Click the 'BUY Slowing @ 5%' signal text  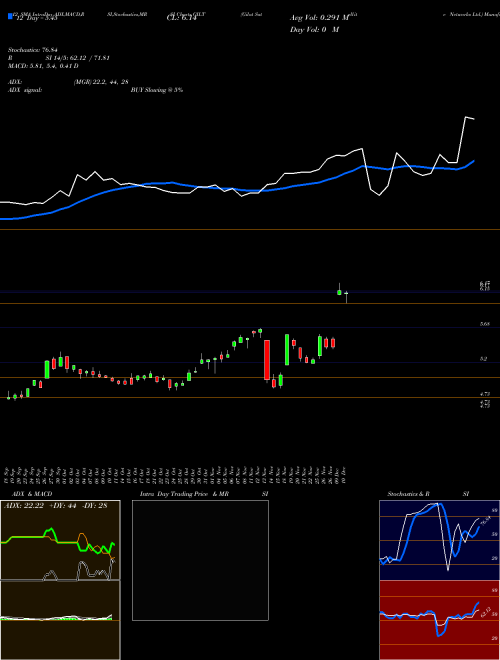click(157, 90)
